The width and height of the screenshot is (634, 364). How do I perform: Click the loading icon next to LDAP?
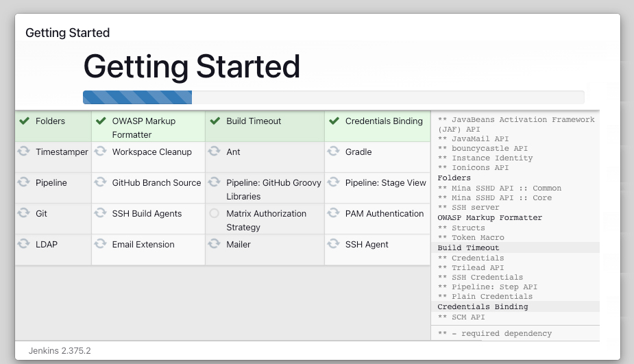(x=24, y=244)
